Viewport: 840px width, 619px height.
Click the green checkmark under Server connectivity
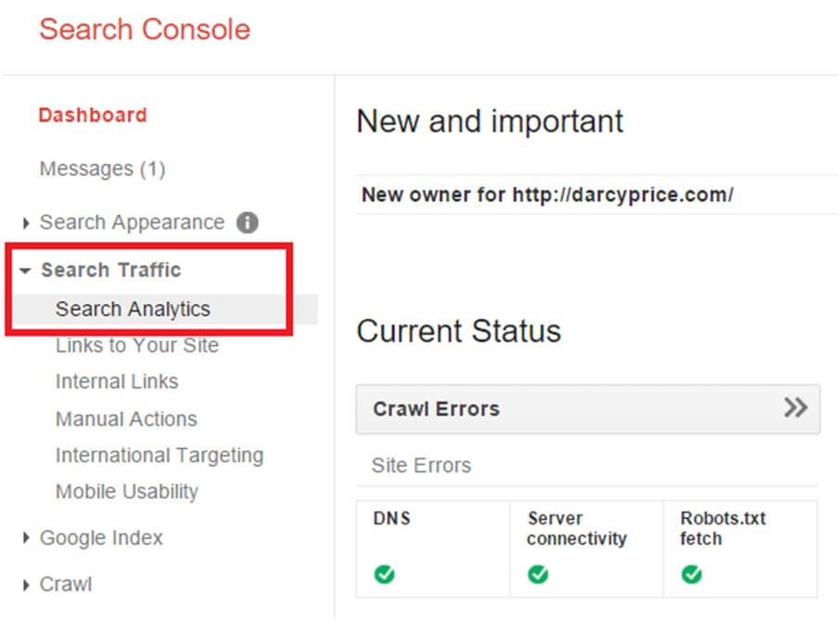pyautogui.click(x=538, y=575)
